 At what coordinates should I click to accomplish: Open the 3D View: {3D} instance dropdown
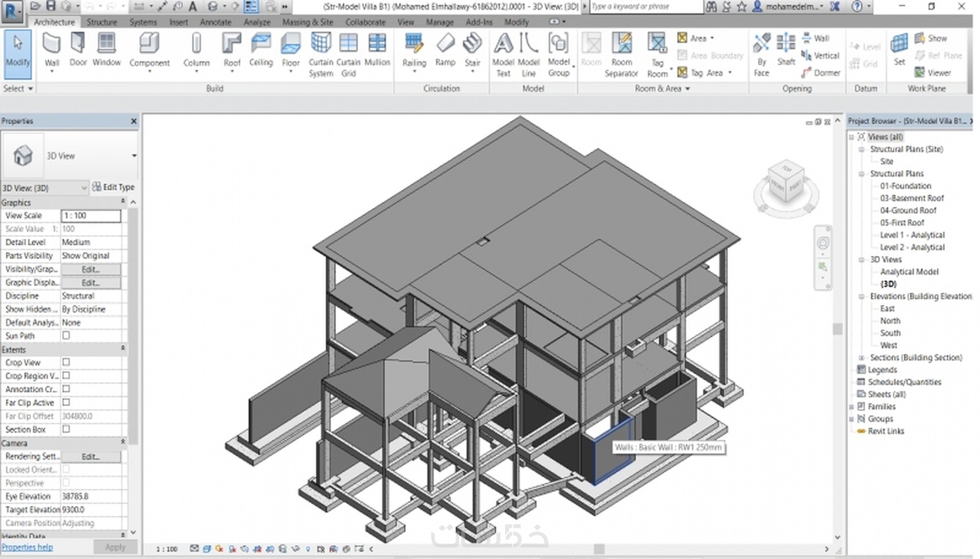84,188
